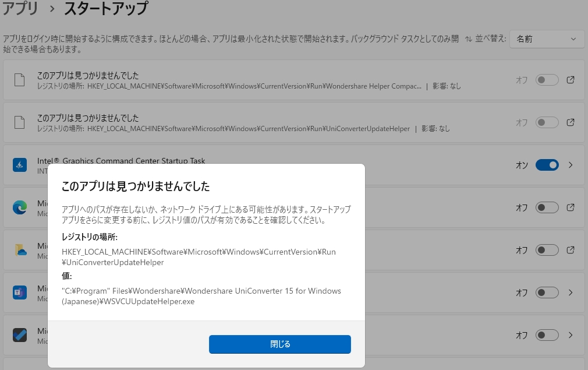Click the 値: label in the dialog

pos(67,276)
